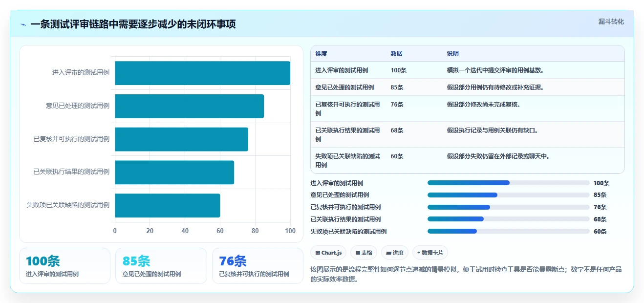Click the 100条 value beside the first progress bar

tap(601, 183)
